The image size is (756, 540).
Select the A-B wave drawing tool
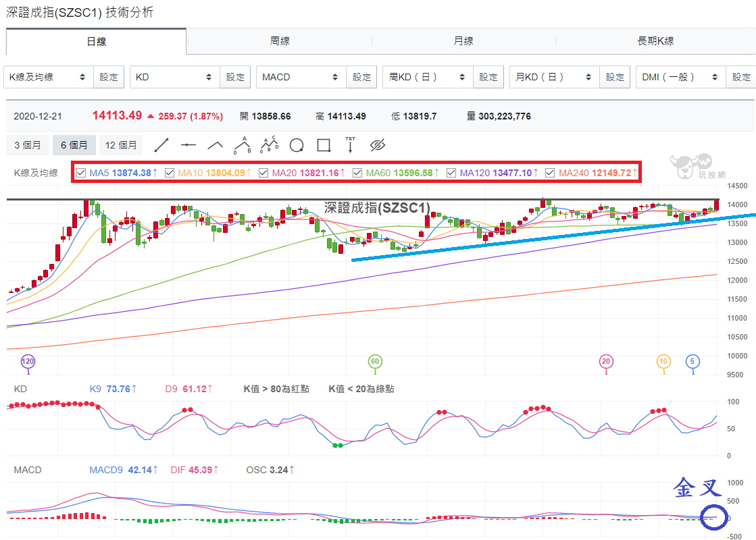[x=243, y=145]
